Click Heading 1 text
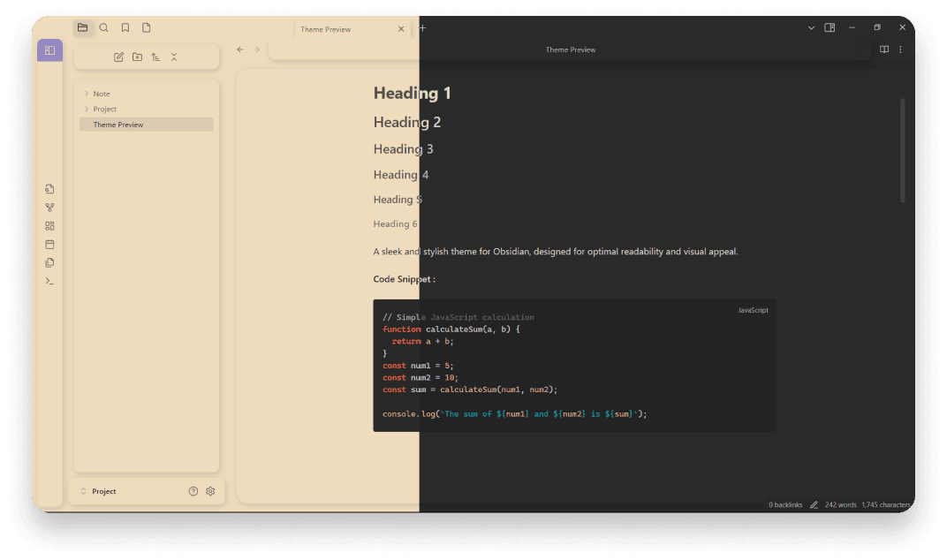 coord(412,93)
